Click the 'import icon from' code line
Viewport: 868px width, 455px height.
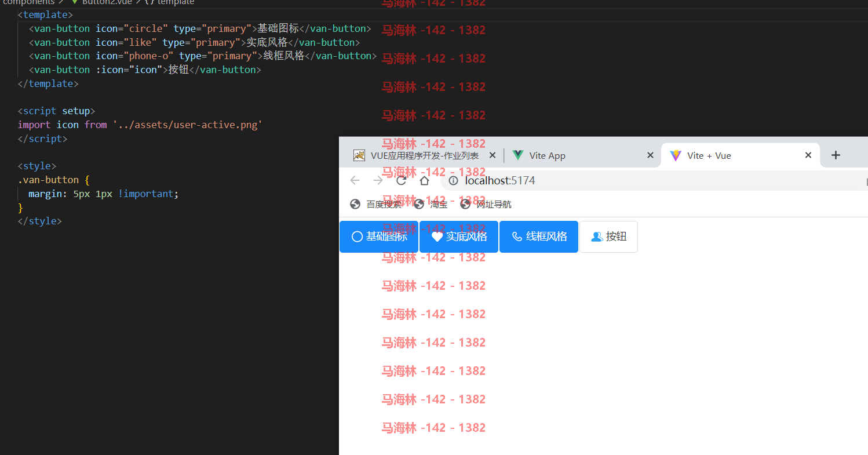pos(140,125)
